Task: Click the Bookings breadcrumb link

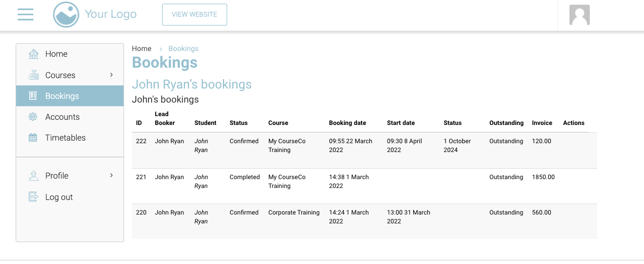Action: tap(183, 48)
